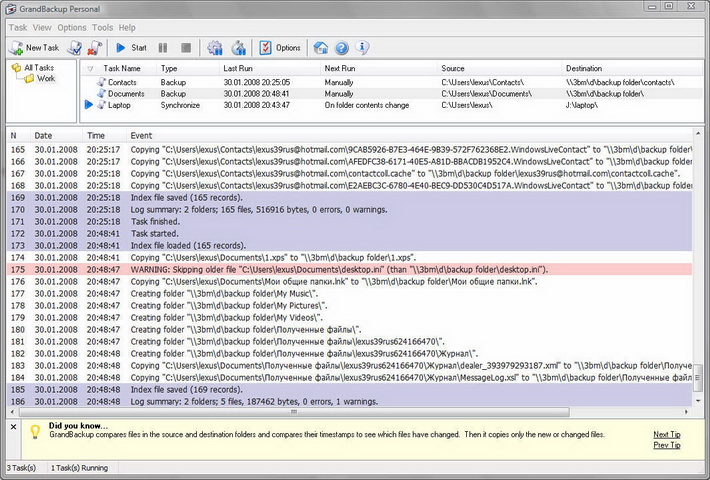Open the gear settings toolbar icon
This screenshot has width=710, height=480.
[x=215, y=48]
